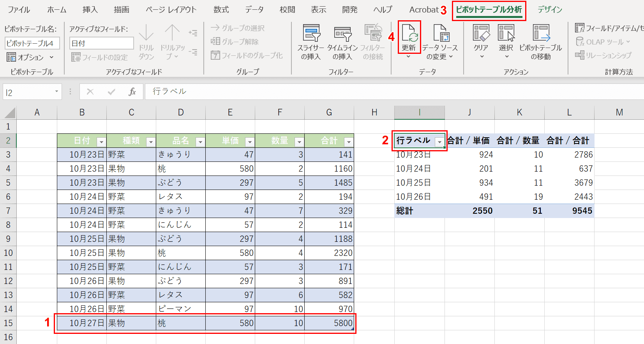Click the ドリルアップ arrow icon
The height and width of the screenshot is (344, 644).
[x=172, y=33]
